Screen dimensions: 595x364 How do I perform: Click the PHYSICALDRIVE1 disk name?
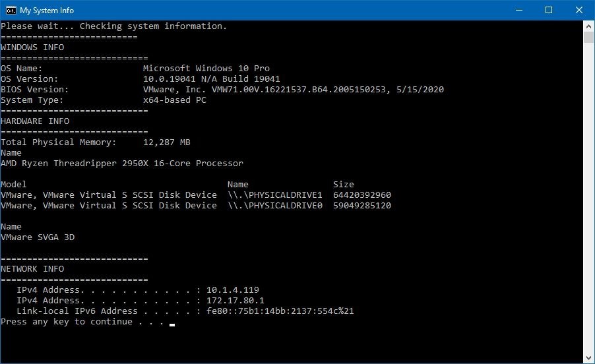click(275, 195)
